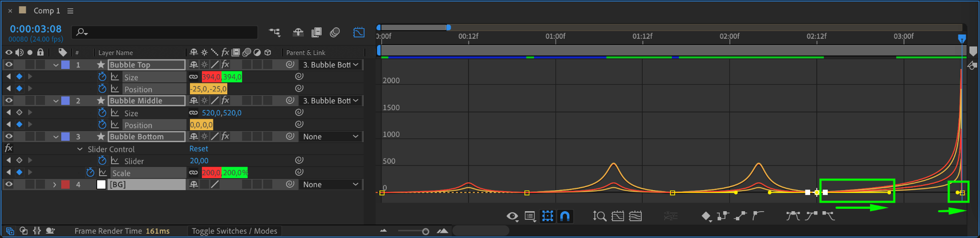Screen dimensions: 980x238
Task: Toggle graph editor Snap button
Action: [x=565, y=216]
